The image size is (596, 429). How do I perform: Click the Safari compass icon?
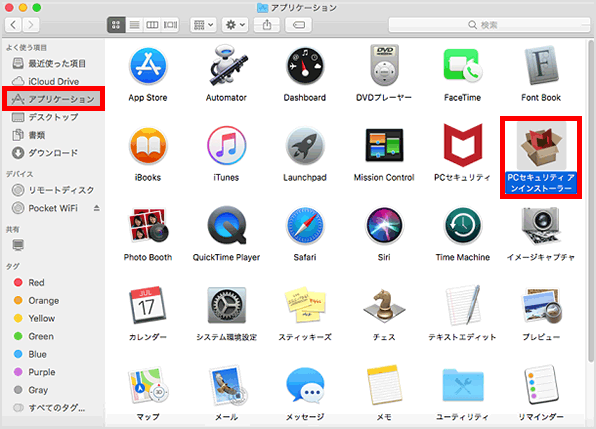click(x=305, y=226)
